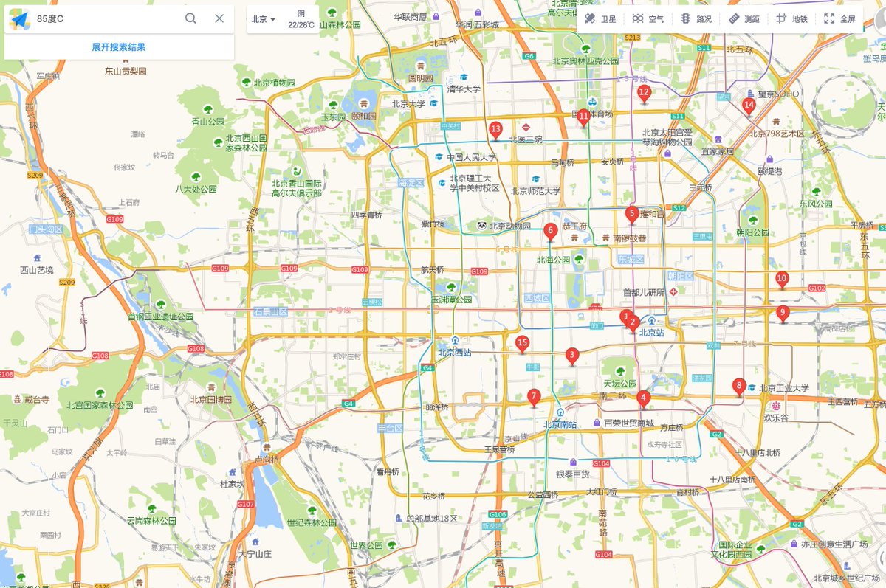Enter 全屏 fullscreen mode
Screen dimensions: 886x588
click(839, 18)
